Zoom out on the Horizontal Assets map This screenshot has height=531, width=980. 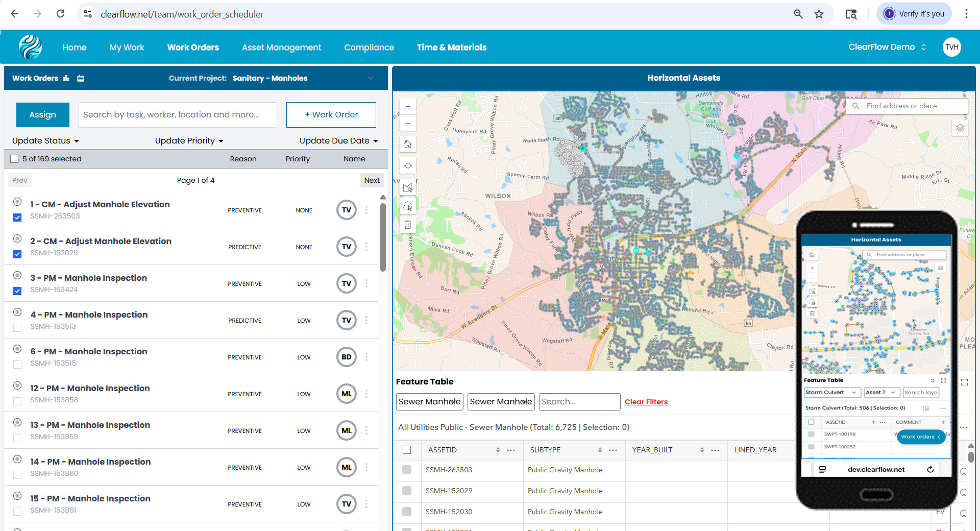pyautogui.click(x=408, y=123)
